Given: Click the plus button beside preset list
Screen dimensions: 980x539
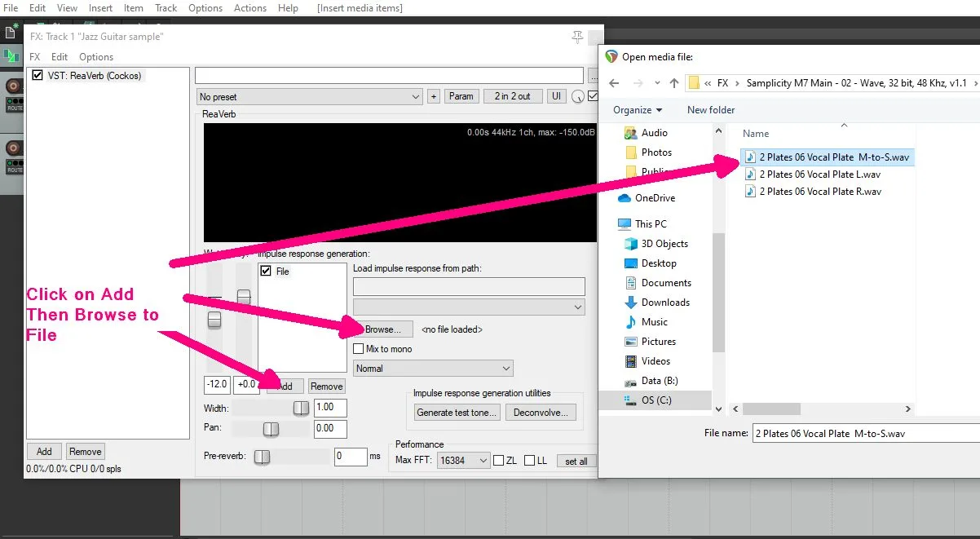Looking at the screenshot, I should [434, 96].
